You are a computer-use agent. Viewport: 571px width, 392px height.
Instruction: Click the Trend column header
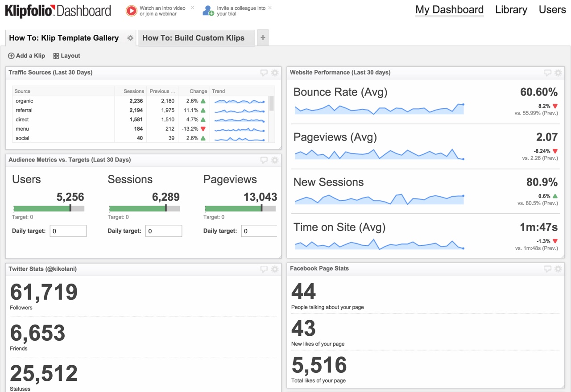click(239, 91)
